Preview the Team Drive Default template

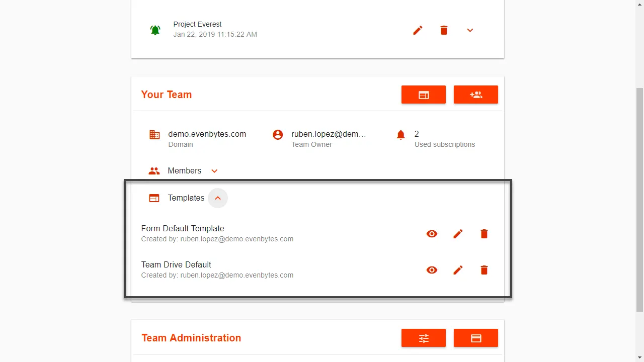[x=432, y=270]
